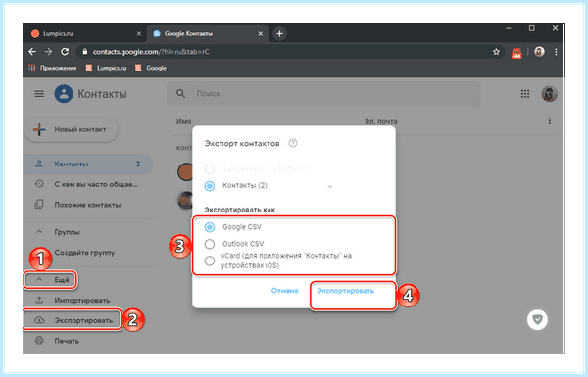The width and height of the screenshot is (588, 377).
Task: Click Печать in the sidebar
Action: point(67,341)
